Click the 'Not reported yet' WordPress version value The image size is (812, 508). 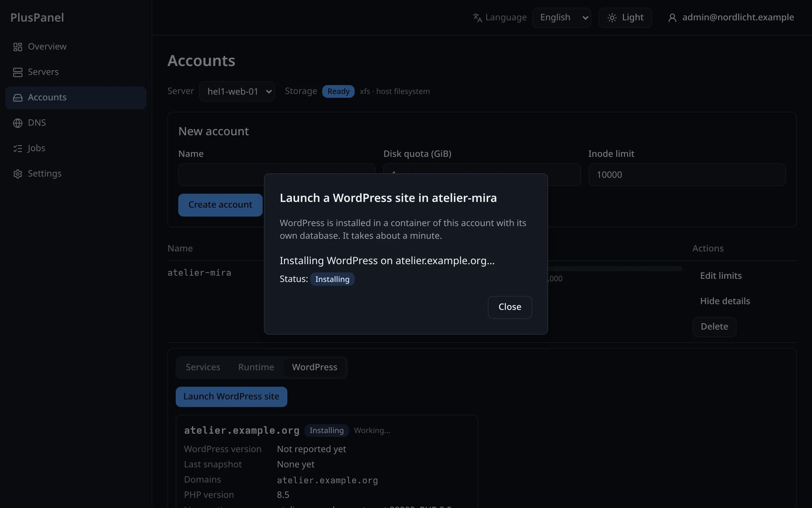(311, 449)
